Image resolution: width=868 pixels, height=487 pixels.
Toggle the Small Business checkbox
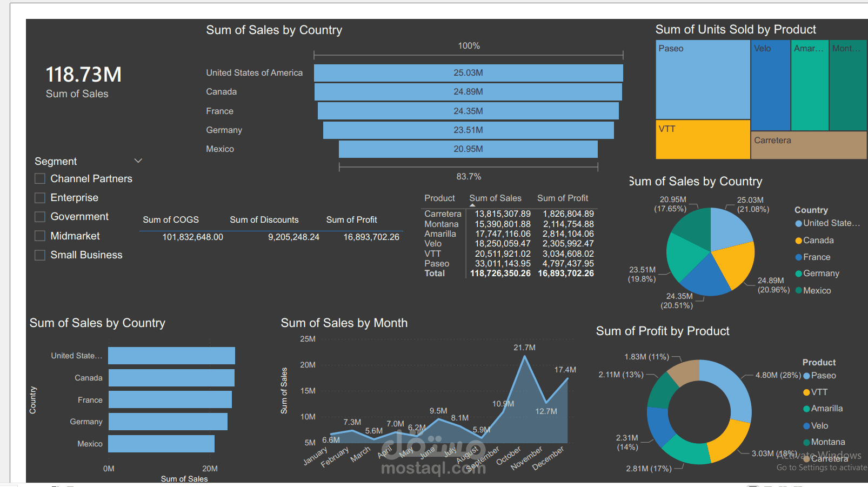click(x=39, y=255)
